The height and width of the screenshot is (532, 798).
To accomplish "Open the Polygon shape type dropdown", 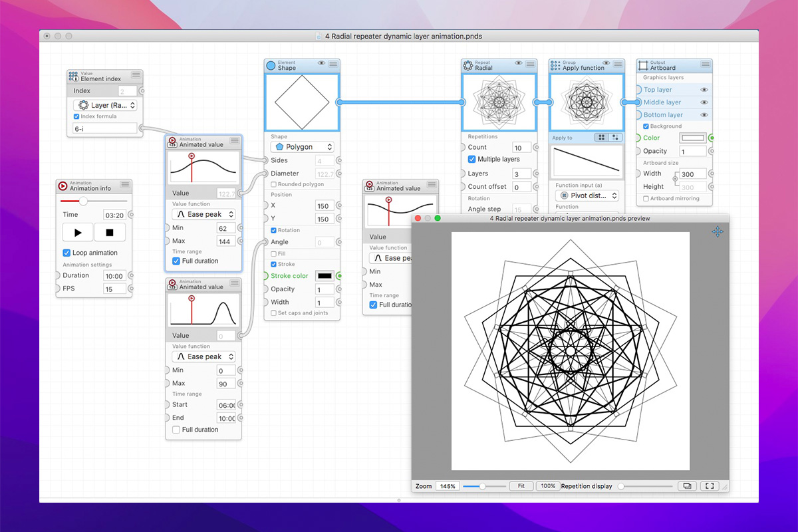I will [303, 147].
